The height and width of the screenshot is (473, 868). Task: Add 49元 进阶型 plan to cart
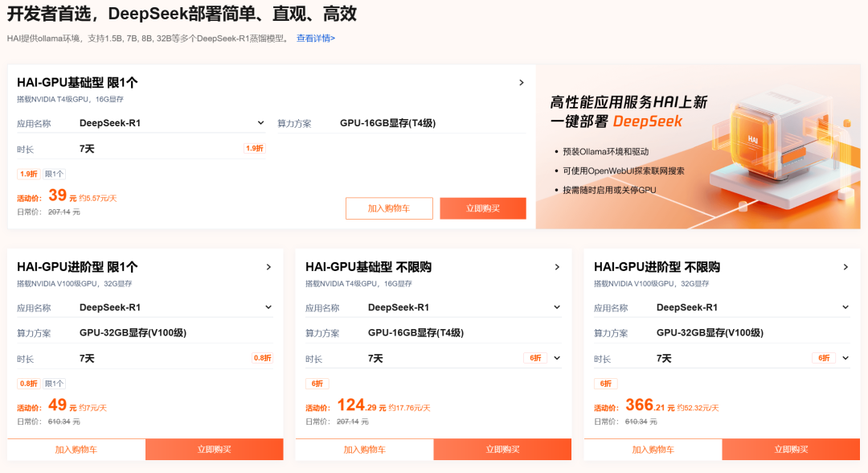[76, 450]
